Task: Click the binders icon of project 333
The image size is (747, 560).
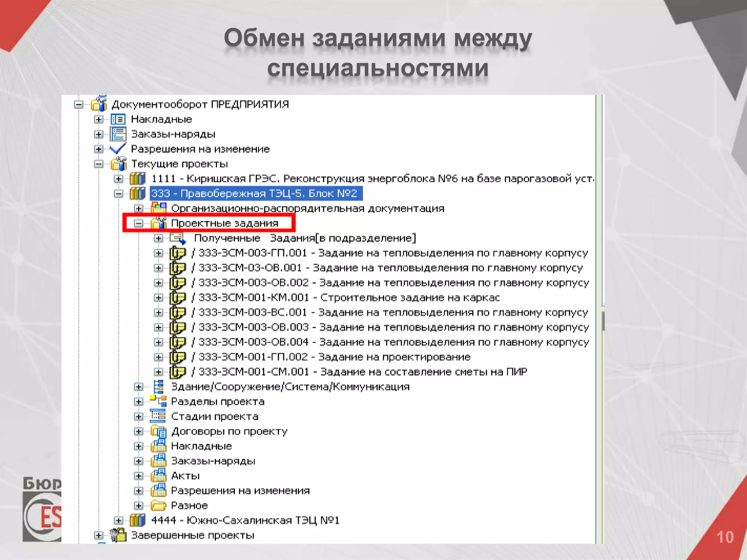Action: point(138,194)
